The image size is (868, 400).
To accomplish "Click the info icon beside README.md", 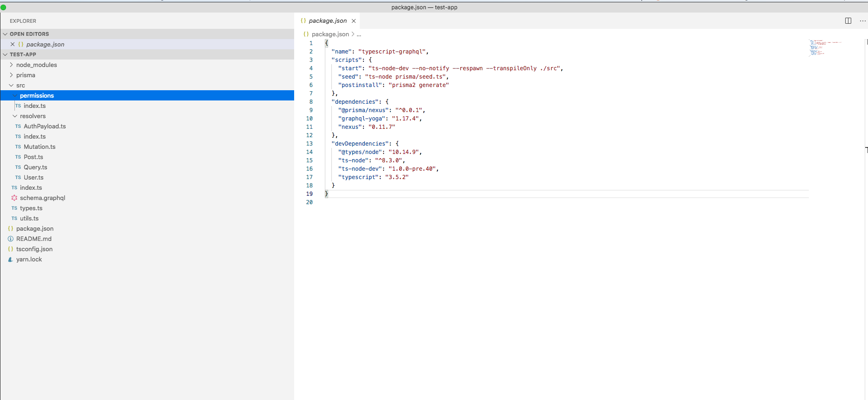I will [x=11, y=239].
